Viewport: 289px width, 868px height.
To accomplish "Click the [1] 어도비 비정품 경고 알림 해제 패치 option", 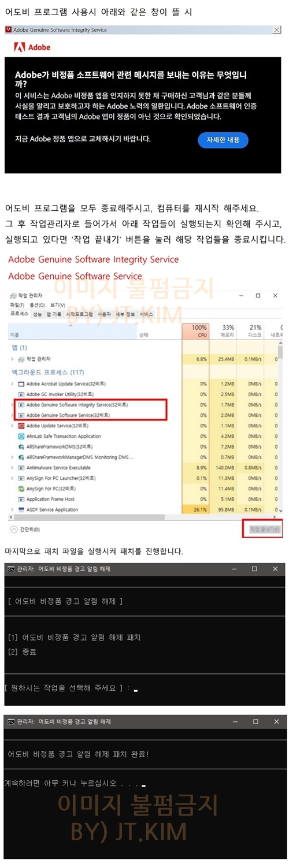I will pyautogui.click(x=75, y=638).
